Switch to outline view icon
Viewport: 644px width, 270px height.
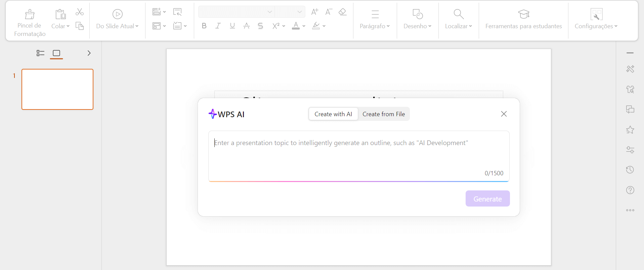click(x=40, y=53)
